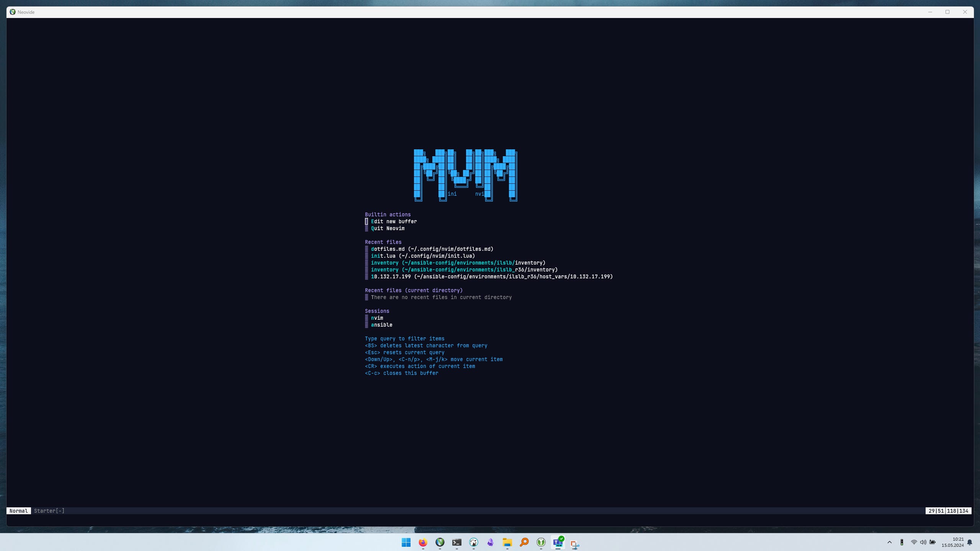
Task: Open DBeaver from the taskbar
Action: coord(473,542)
